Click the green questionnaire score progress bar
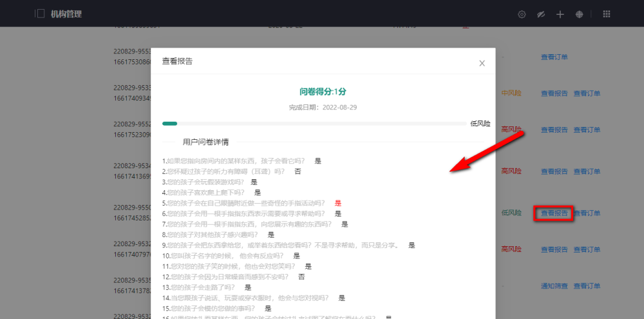The image size is (644, 319). (314, 123)
